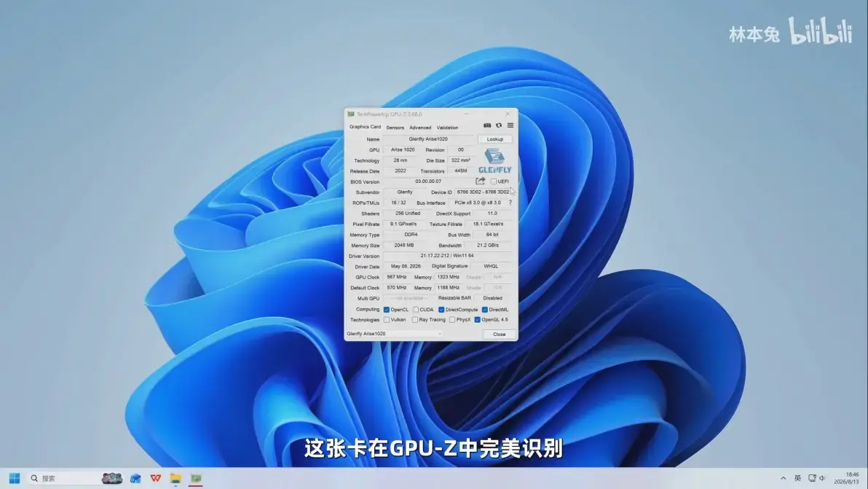Click the GPU-Z title bar app icon
Viewport: 868px width, 489px height.
(350, 114)
